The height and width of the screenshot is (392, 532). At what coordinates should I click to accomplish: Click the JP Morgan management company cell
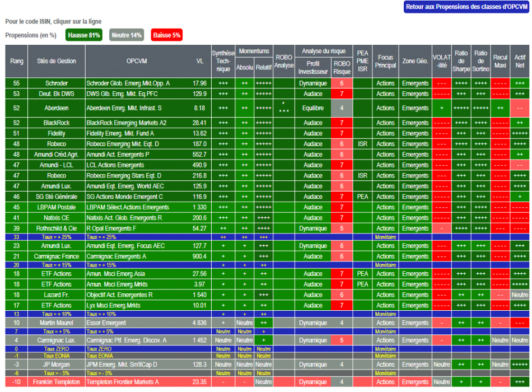57,365
